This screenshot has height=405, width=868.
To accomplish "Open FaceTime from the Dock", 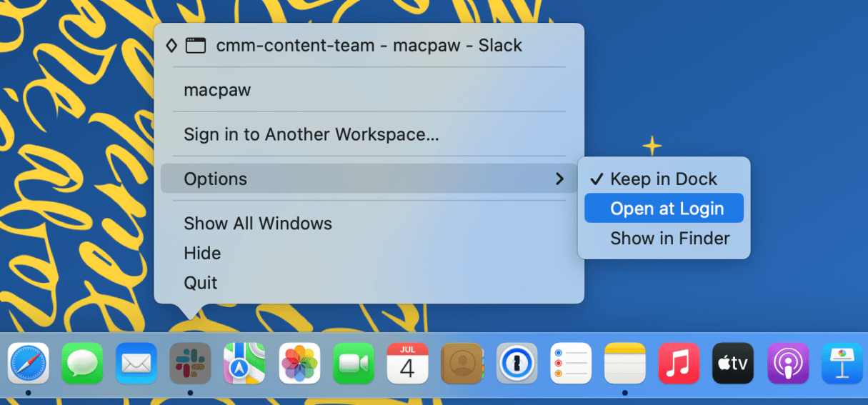I will [354, 364].
